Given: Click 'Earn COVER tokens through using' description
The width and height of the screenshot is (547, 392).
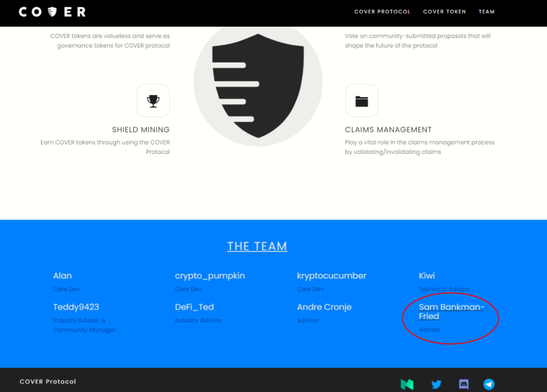Looking at the screenshot, I should click(x=105, y=147).
